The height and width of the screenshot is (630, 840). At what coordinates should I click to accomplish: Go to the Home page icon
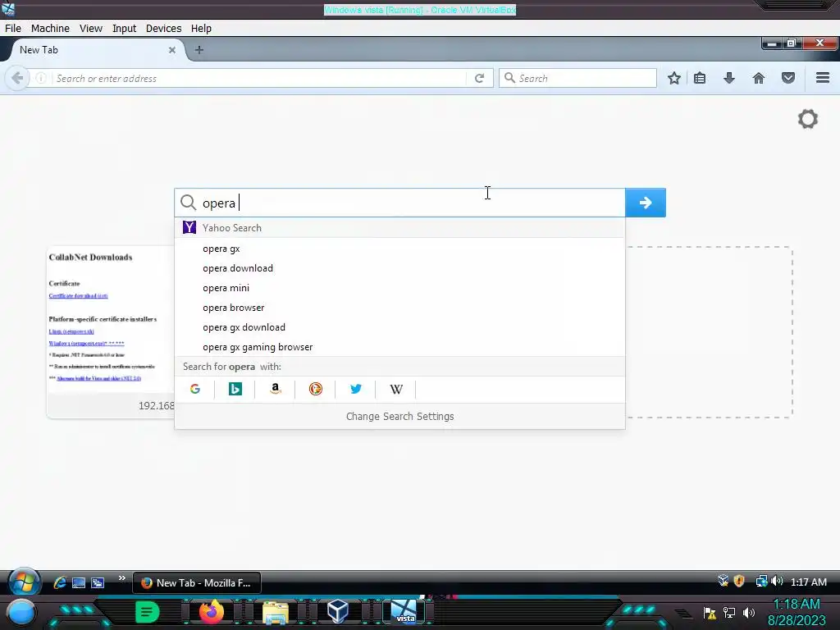pyautogui.click(x=759, y=78)
